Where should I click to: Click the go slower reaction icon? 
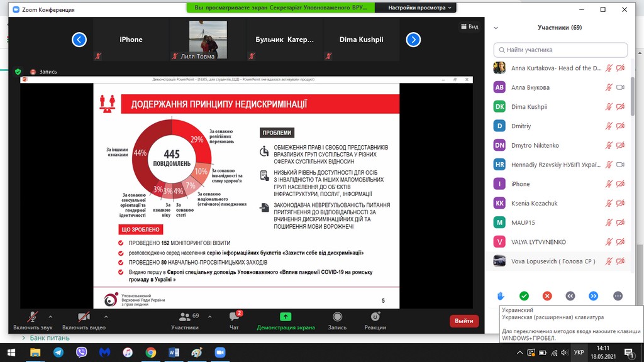[570, 296]
